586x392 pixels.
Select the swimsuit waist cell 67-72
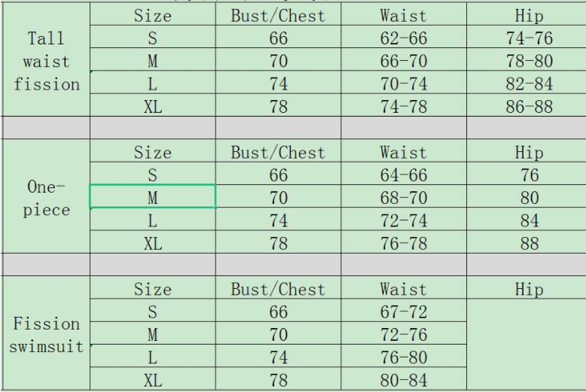click(x=403, y=312)
